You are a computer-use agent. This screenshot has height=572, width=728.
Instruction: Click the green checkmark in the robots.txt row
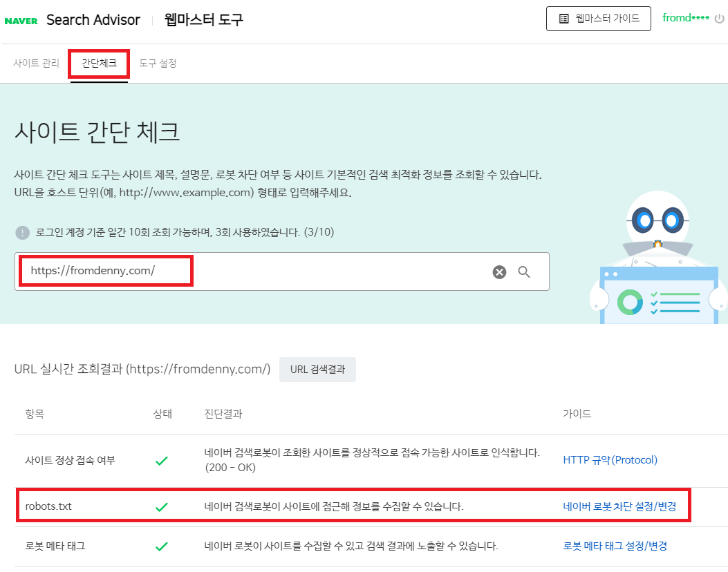coord(161,505)
